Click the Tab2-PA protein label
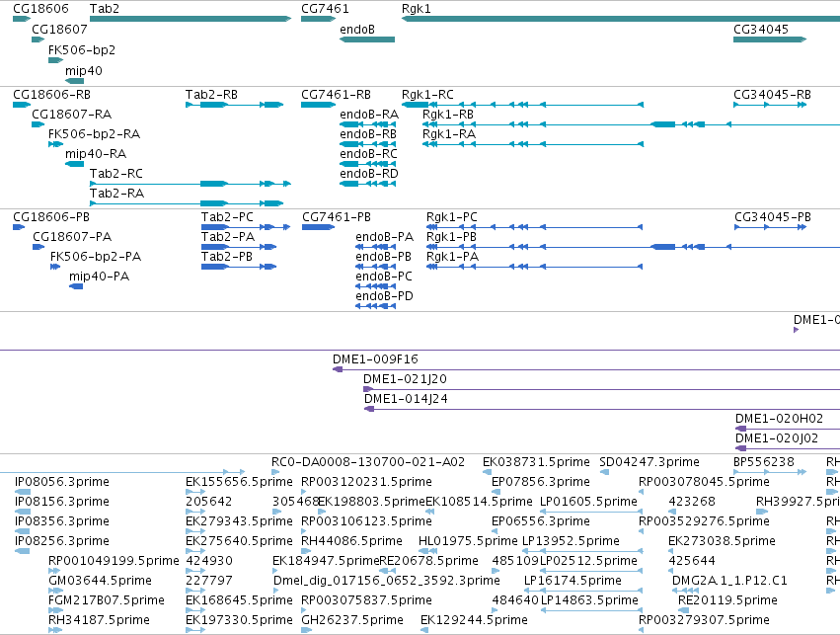Screen dimensions: 840x635 pos(228,237)
